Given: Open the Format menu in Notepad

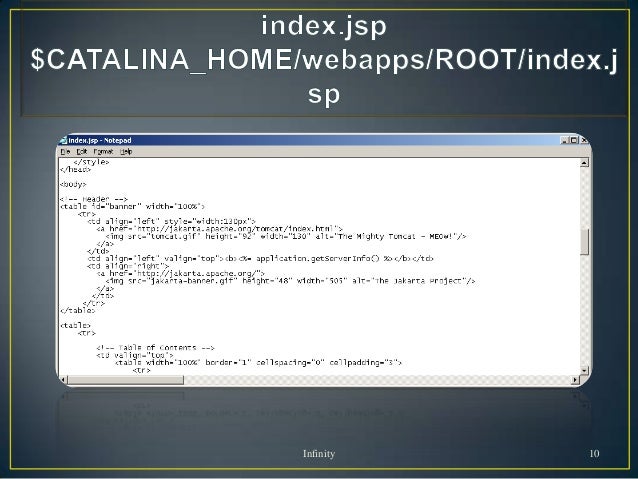Looking at the screenshot, I should pyautogui.click(x=103, y=151).
